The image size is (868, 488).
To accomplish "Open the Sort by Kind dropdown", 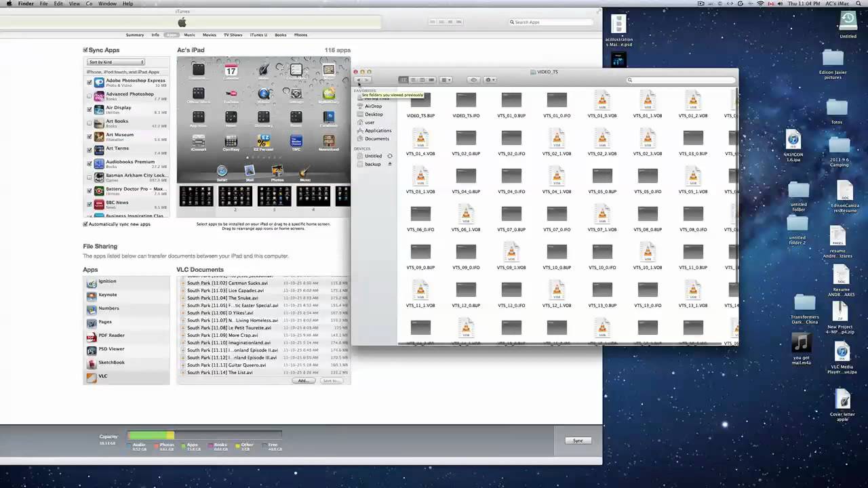I will tap(115, 62).
